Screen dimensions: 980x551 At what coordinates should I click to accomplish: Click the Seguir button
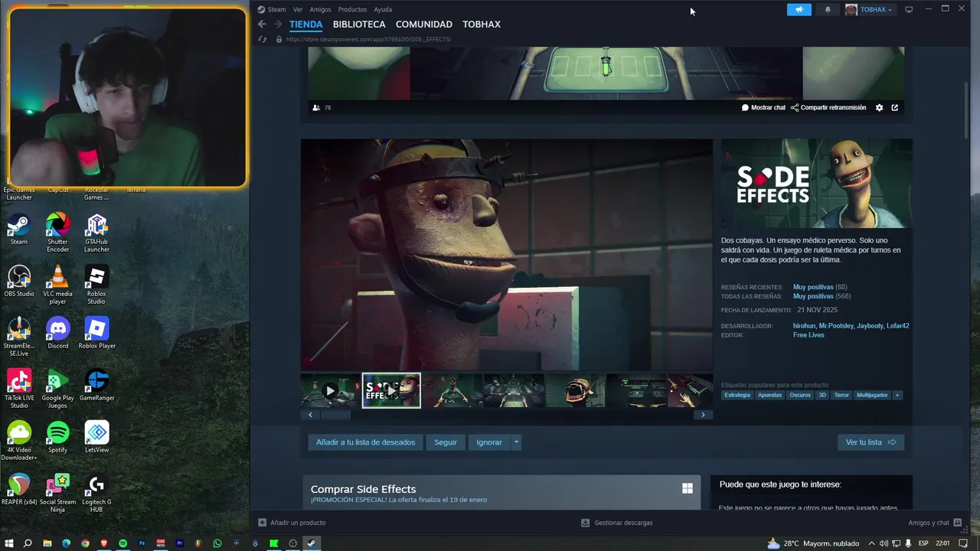[446, 442]
